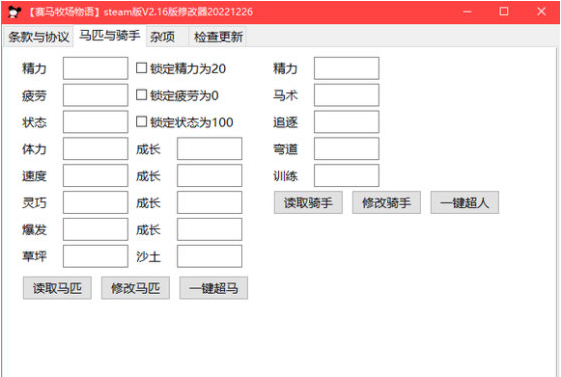Image resolution: width=561 pixels, height=377 pixels.
Task: Click the 修改马匹 button
Action: click(x=135, y=288)
